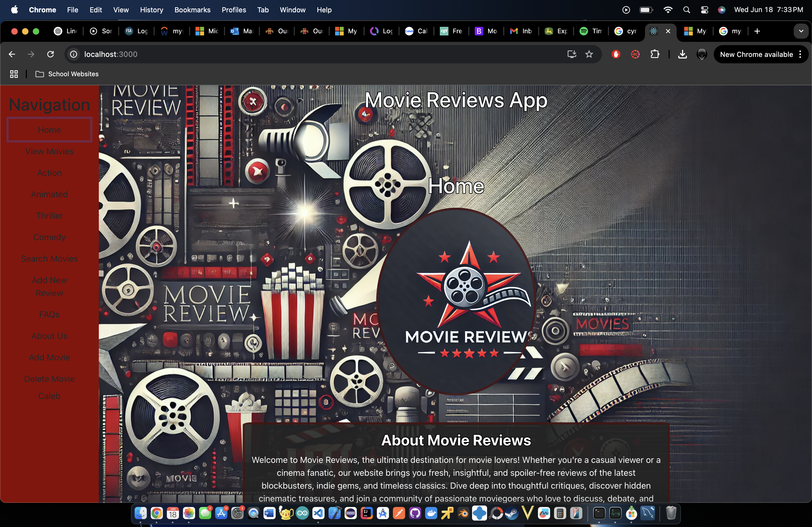Viewport: 812px width, 527px height.
Task: Open Trash in the Dock
Action: click(x=671, y=513)
